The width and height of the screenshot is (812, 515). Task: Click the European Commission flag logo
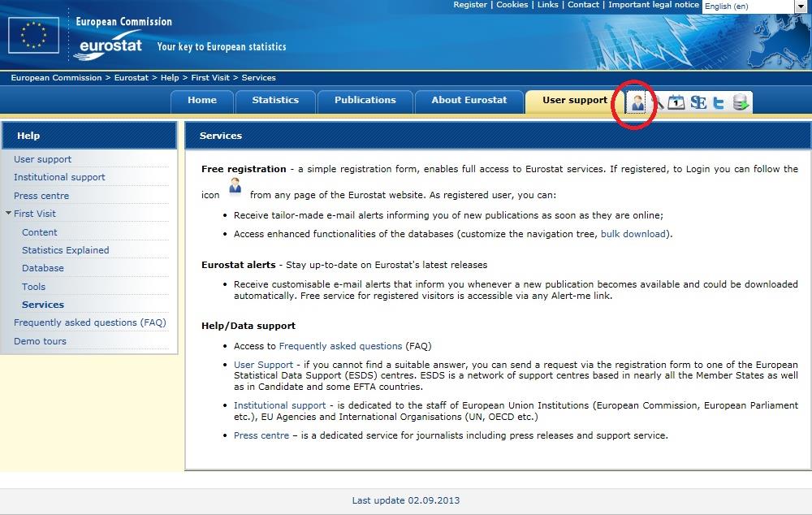34,35
